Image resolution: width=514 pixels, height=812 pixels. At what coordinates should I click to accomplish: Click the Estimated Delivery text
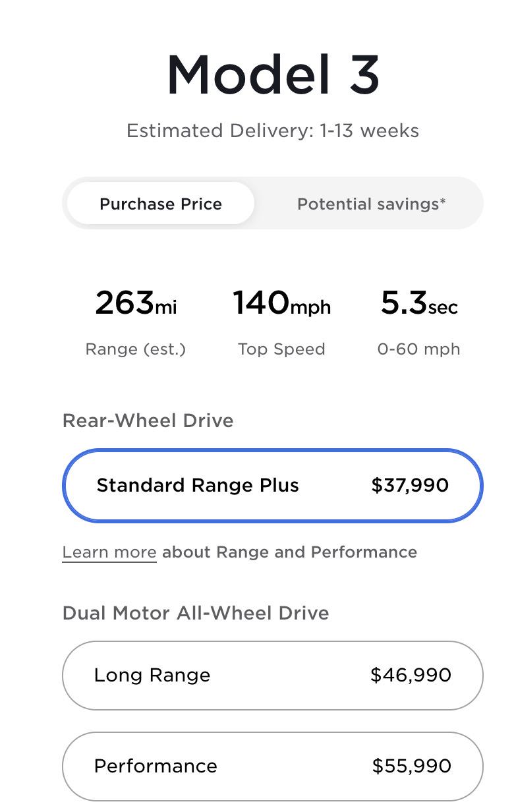tap(273, 130)
